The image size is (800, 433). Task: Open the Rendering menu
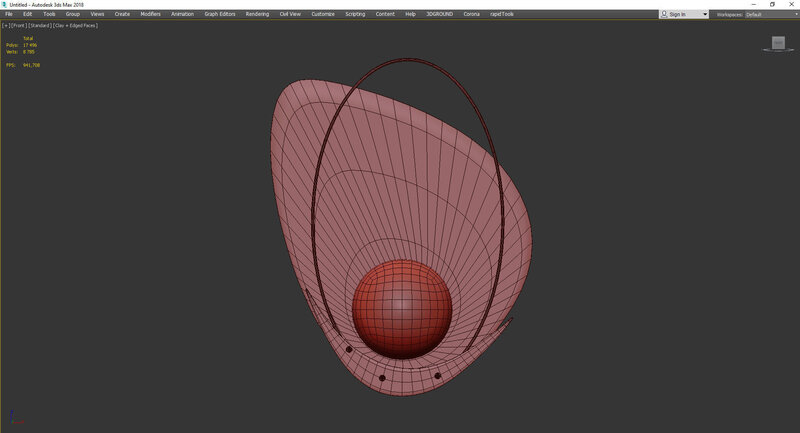coord(259,14)
